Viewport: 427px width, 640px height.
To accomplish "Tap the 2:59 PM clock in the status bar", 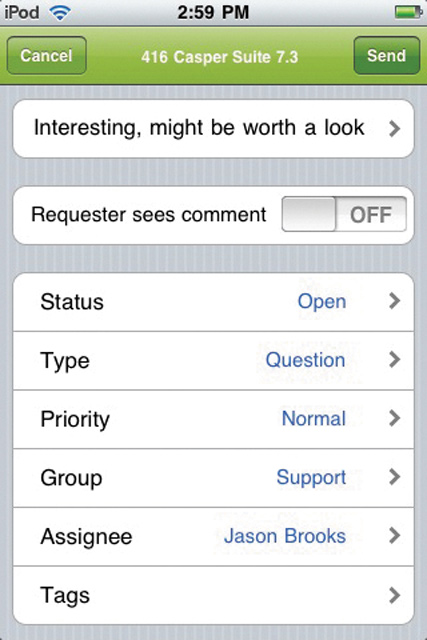I will coord(213,12).
